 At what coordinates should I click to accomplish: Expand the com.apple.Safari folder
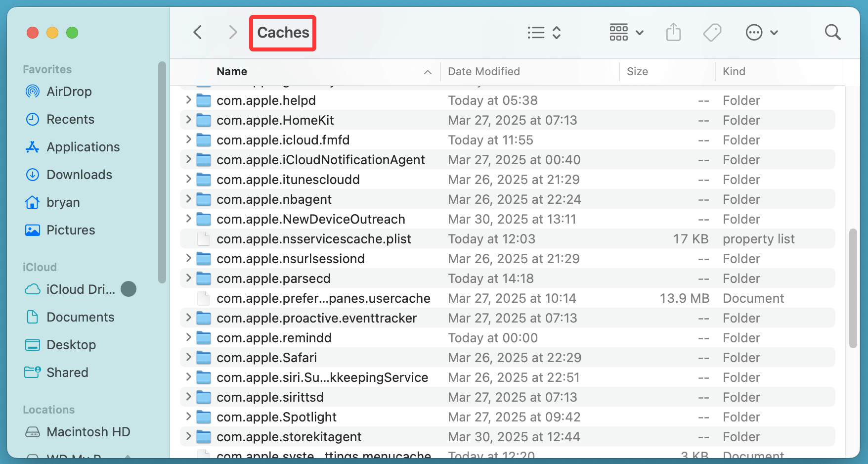tap(188, 357)
